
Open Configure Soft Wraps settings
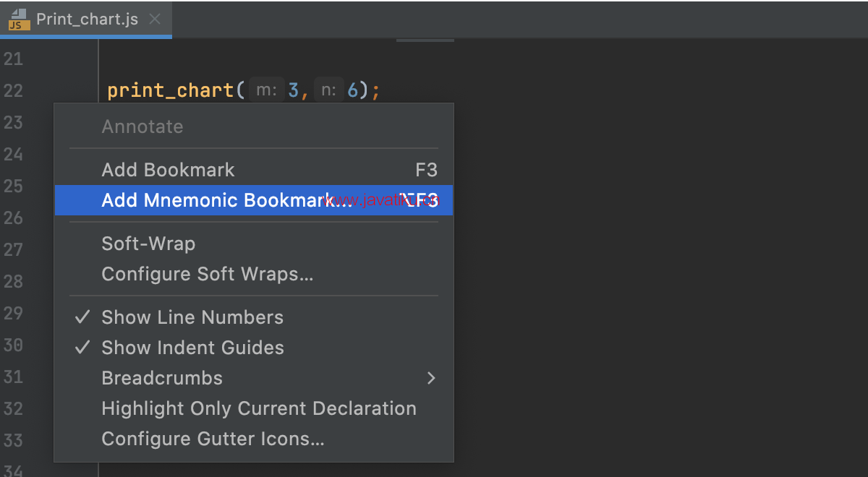point(254,274)
